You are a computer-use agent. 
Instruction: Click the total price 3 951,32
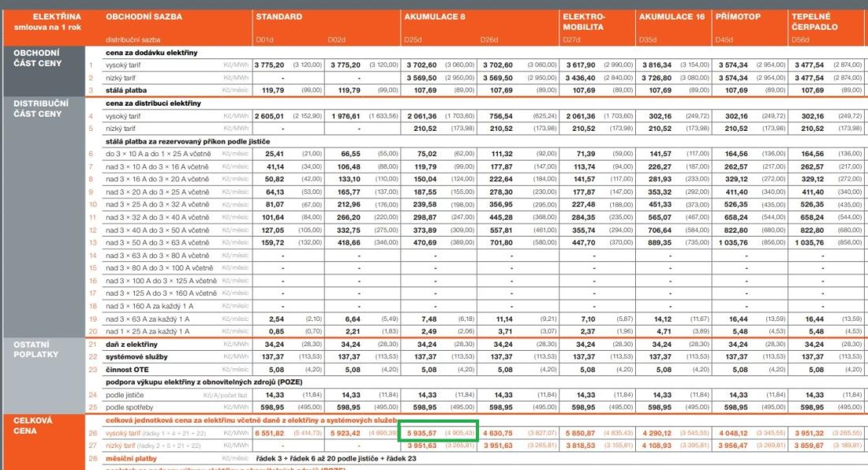(810, 433)
